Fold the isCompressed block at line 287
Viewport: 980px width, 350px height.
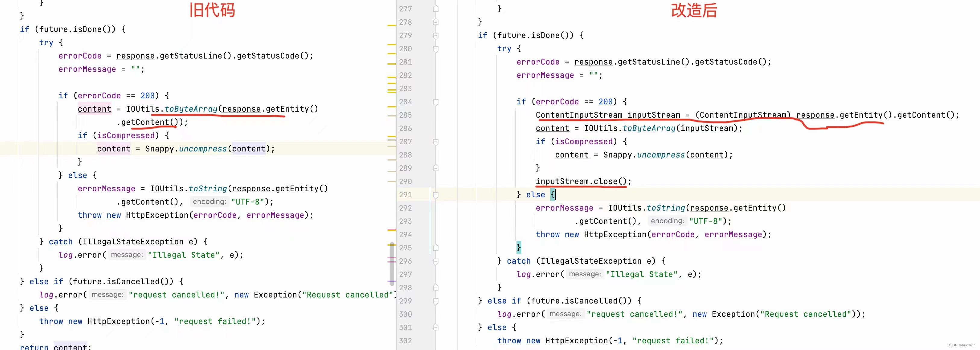[x=435, y=142]
